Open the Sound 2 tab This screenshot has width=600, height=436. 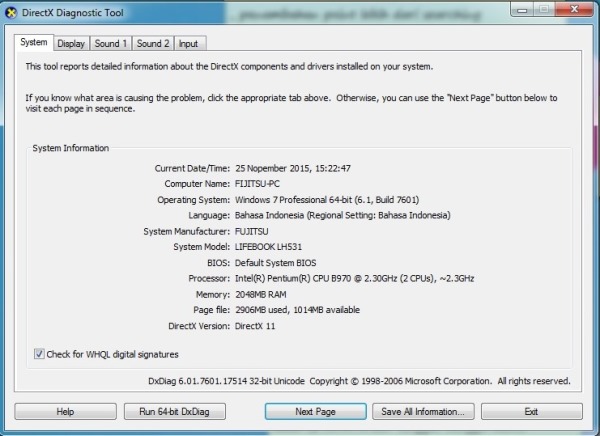tap(153, 44)
